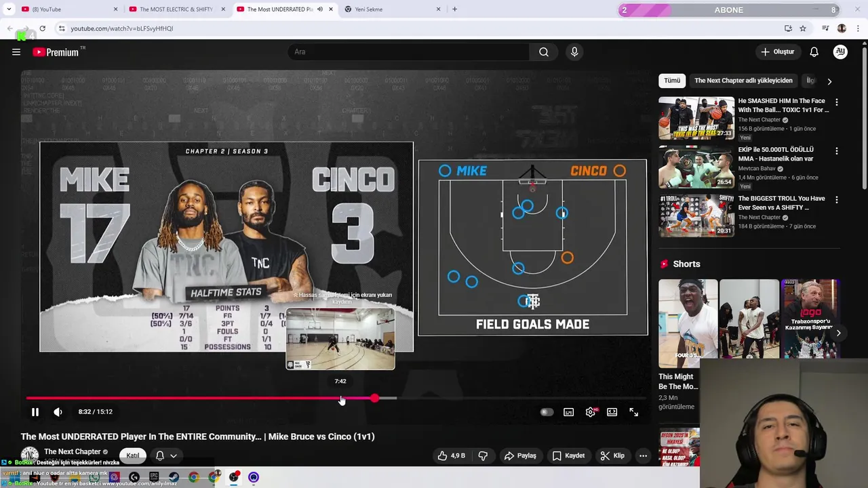This screenshot has height=488, width=868.
Task: Open the channel notification bell dropdown
Action: [166, 455]
